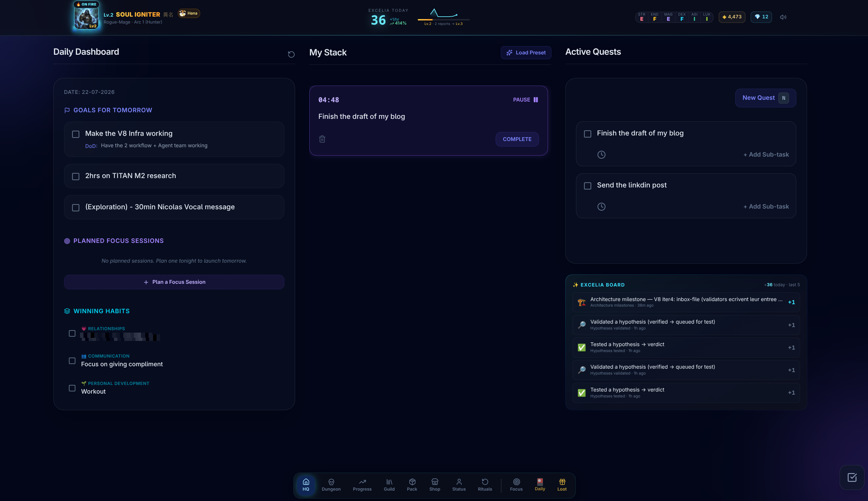Open the gold coins 4,473 counter
The image size is (868, 501).
click(732, 17)
